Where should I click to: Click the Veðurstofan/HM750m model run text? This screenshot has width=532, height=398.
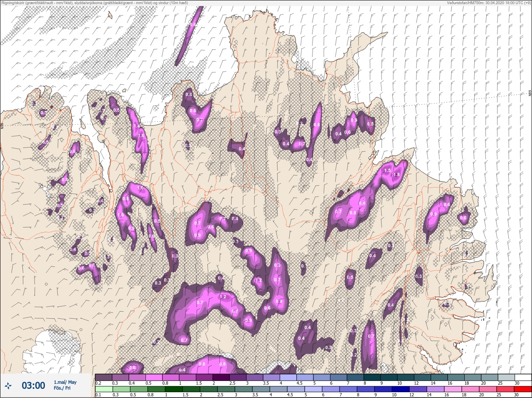coord(490,2)
